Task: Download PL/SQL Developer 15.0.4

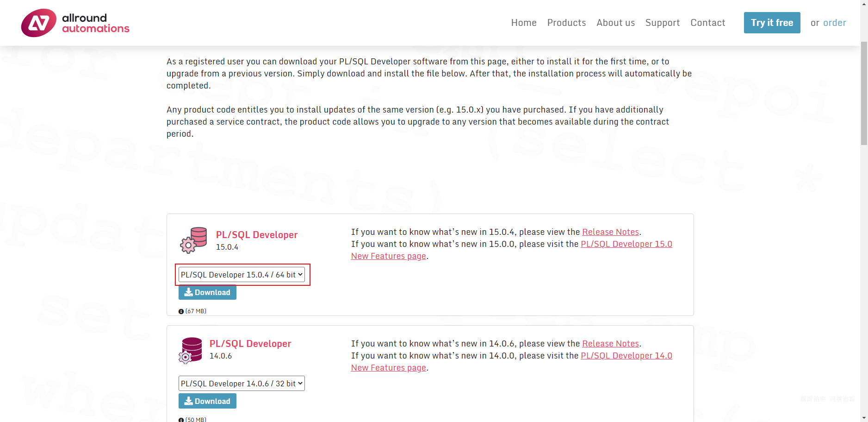Action: (207, 292)
